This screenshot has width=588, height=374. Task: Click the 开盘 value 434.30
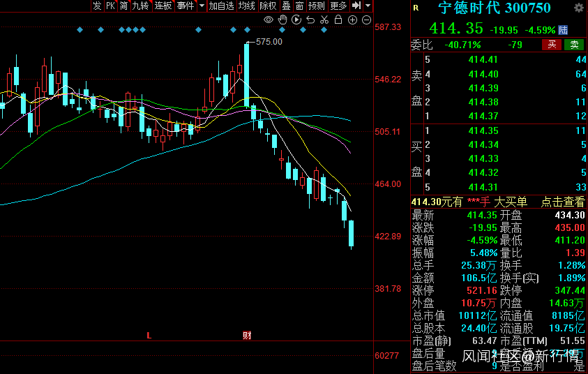(x=570, y=216)
